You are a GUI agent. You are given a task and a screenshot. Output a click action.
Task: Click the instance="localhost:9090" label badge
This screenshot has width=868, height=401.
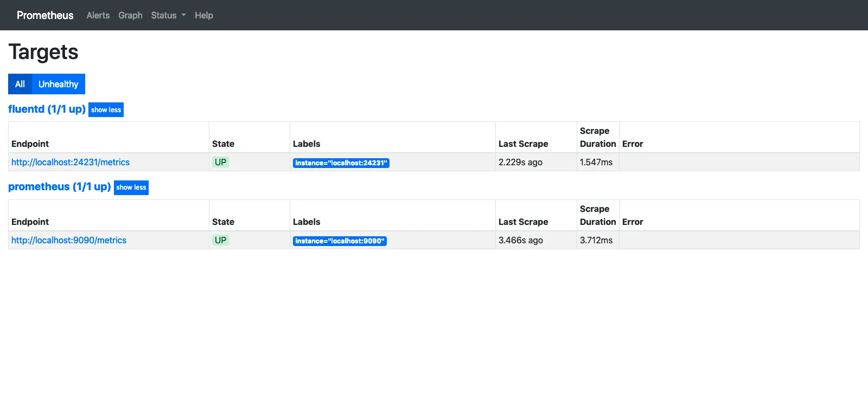(340, 241)
